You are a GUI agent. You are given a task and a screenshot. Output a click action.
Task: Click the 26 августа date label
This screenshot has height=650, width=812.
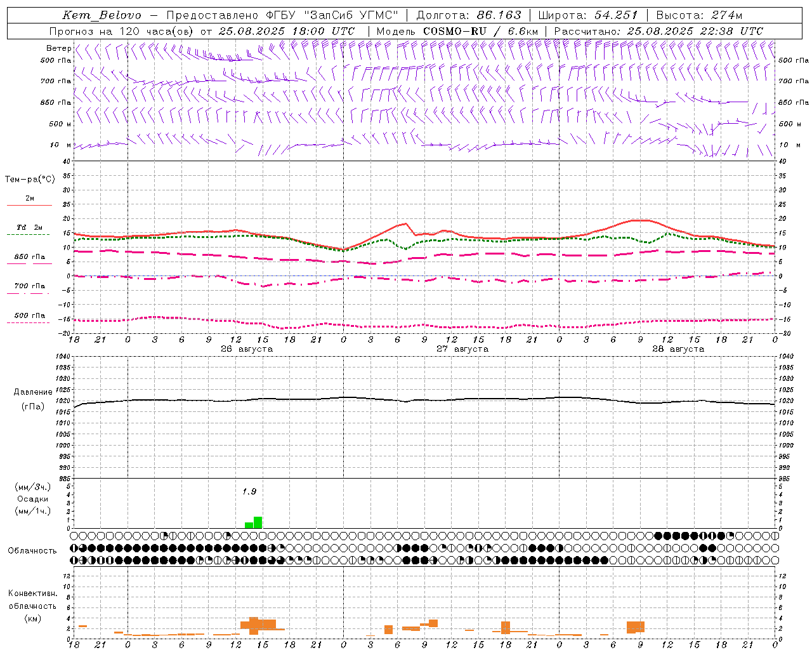coord(247,349)
